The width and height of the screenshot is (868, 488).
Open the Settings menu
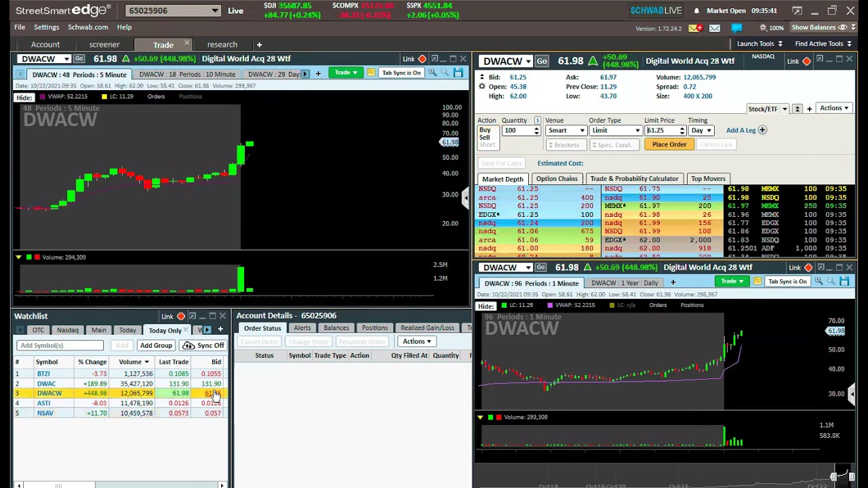46,27
